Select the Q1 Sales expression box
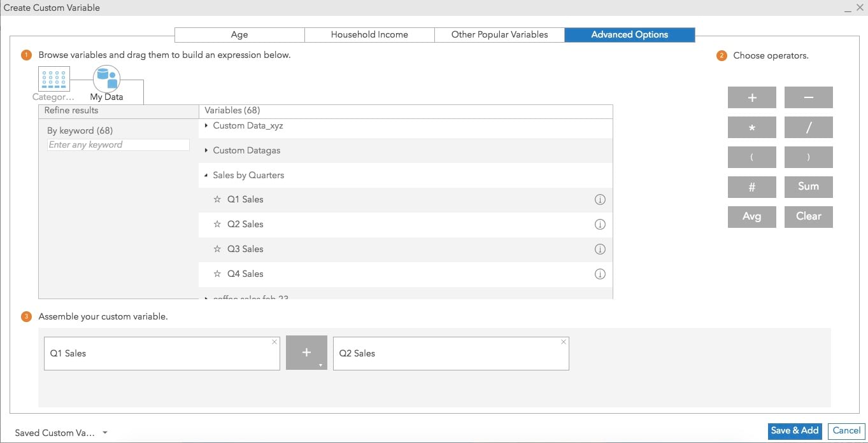868x443 pixels. click(x=162, y=353)
